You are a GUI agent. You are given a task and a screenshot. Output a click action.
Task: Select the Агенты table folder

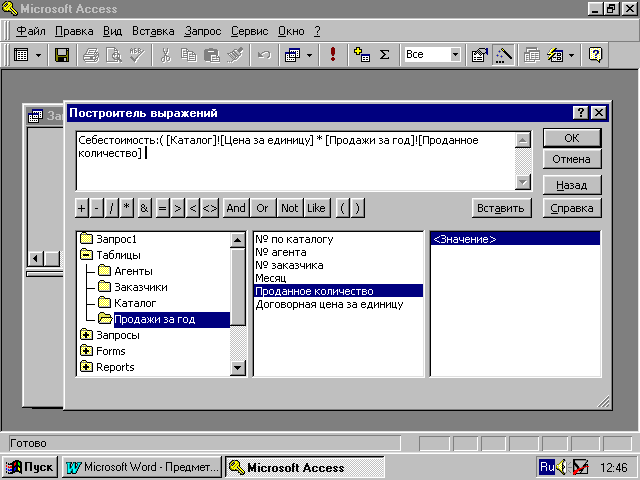(x=125, y=271)
